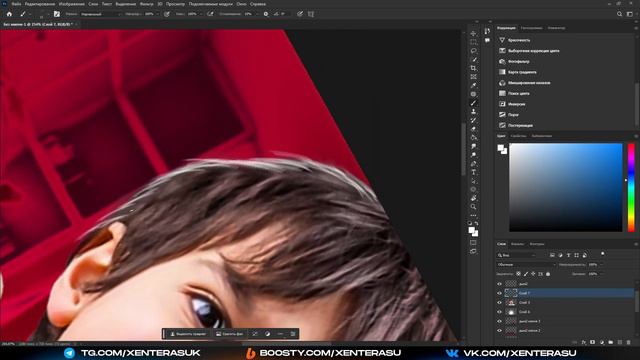Select the Слой 3 layer thumbnail
Viewport: 640px width, 360px height.
(x=511, y=302)
